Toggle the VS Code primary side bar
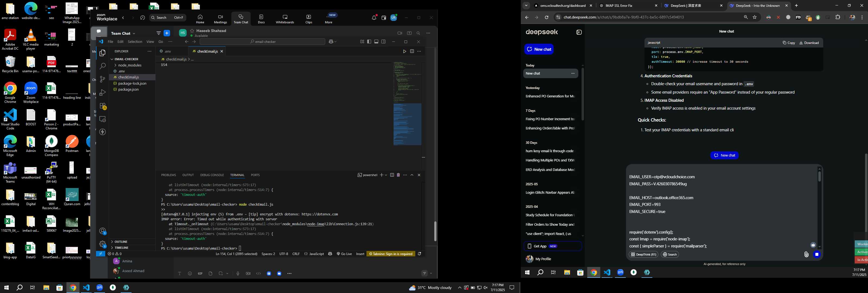The height and width of the screenshot is (293, 868). [369, 42]
